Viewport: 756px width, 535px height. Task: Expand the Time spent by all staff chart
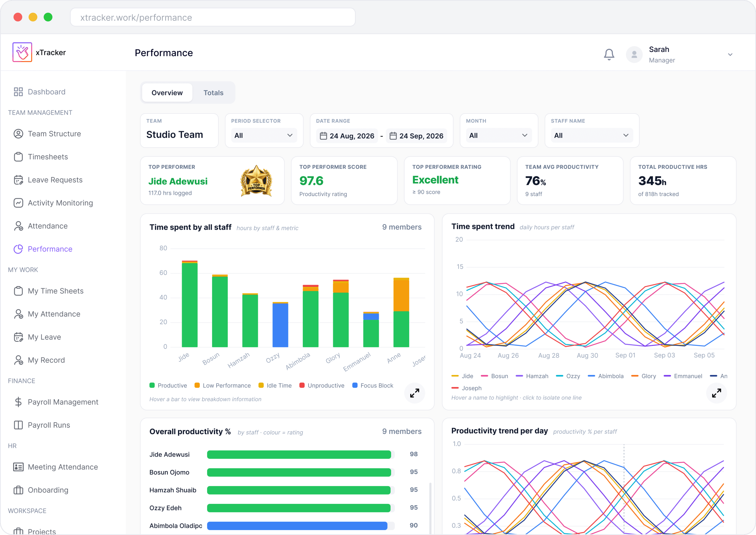[414, 393]
